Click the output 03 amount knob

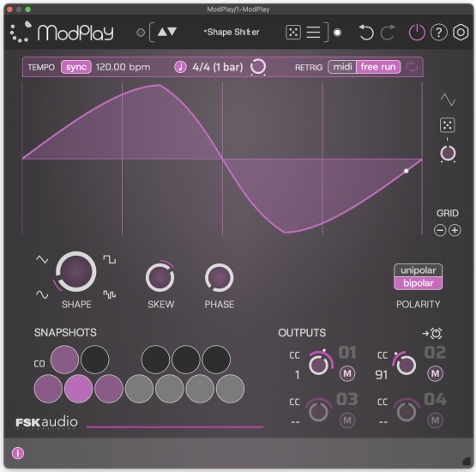click(318, 411)
